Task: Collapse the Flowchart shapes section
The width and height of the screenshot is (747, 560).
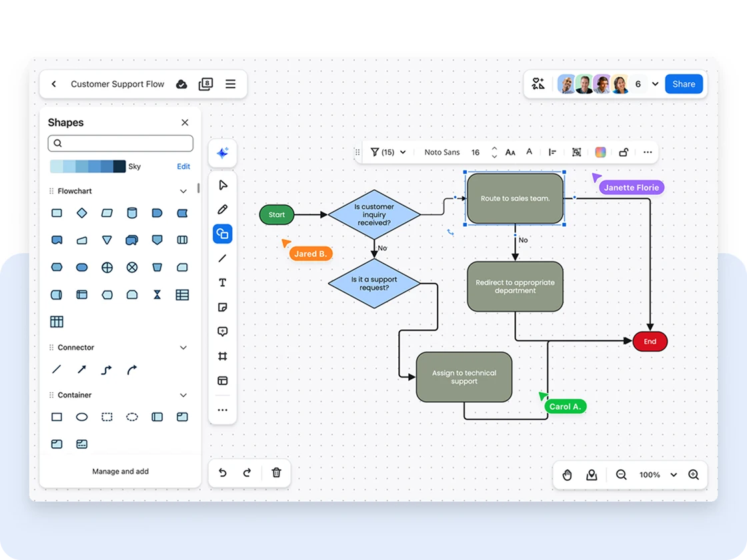Action: (x=183, y=191)
